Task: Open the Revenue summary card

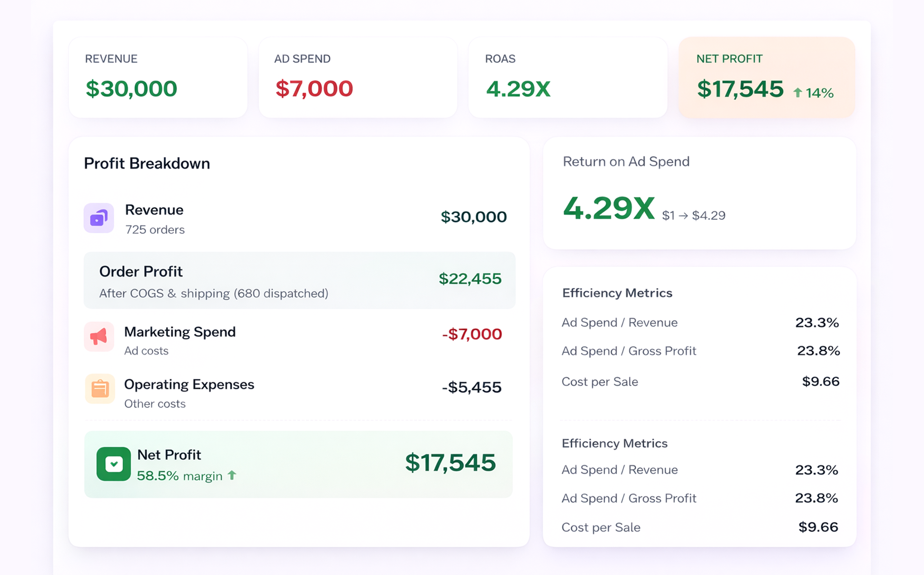Action: click(x=158, y=78)
